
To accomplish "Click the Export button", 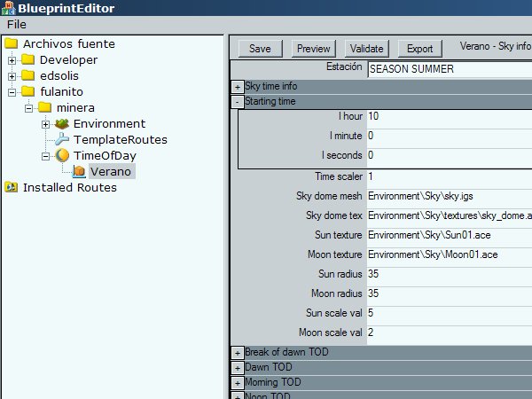I will [x=419, y=49].
